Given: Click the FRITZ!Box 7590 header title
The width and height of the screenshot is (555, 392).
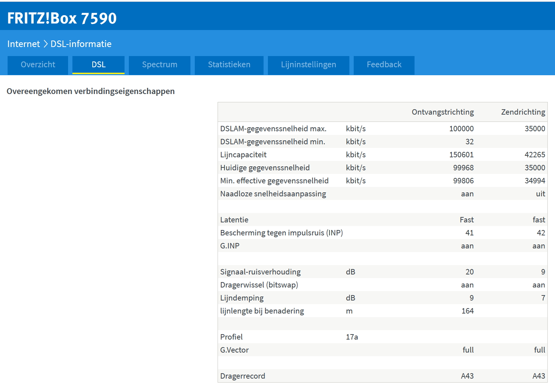Looking at the screenshot, I should coord(62,18).
